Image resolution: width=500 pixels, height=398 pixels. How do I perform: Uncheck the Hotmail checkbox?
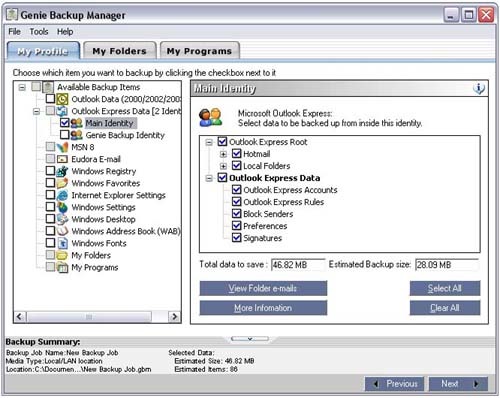pos(237,153)
